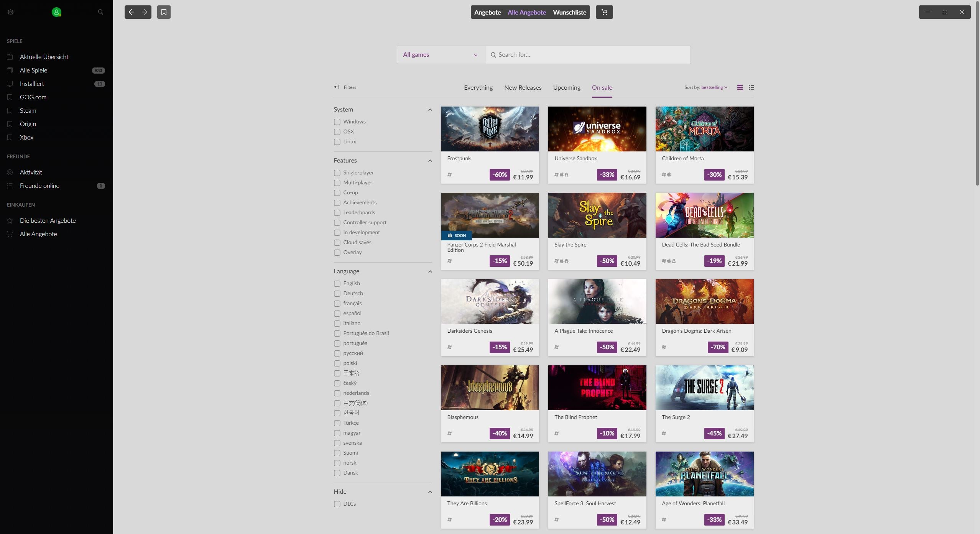Screen dimensions: 980x534
Task: Toggle the Achievements feature checkbox
Action: tap(337, 203)
